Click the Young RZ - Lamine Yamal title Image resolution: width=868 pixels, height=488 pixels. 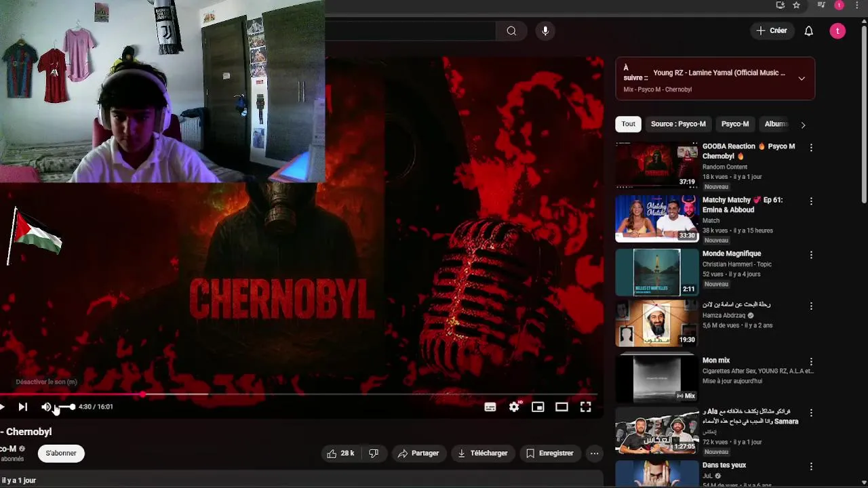[x=719, y=73]
